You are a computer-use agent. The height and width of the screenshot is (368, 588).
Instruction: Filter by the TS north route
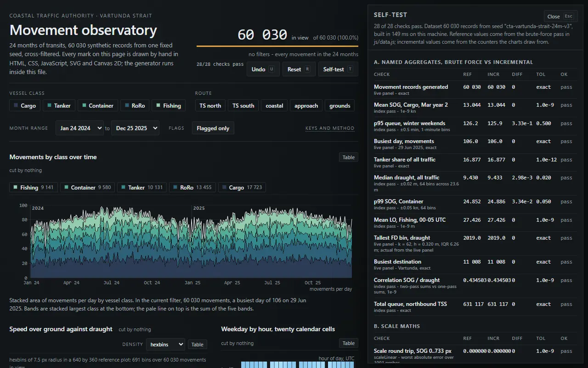click(210, 105)
